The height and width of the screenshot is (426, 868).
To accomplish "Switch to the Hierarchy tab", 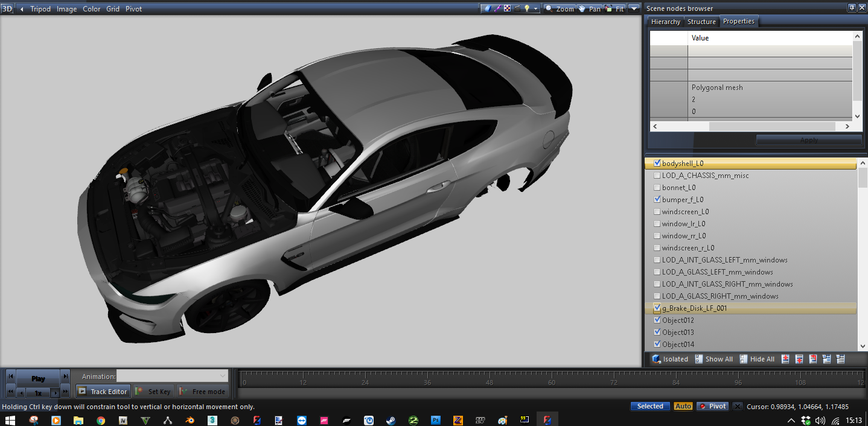I will tap(665, 22).
